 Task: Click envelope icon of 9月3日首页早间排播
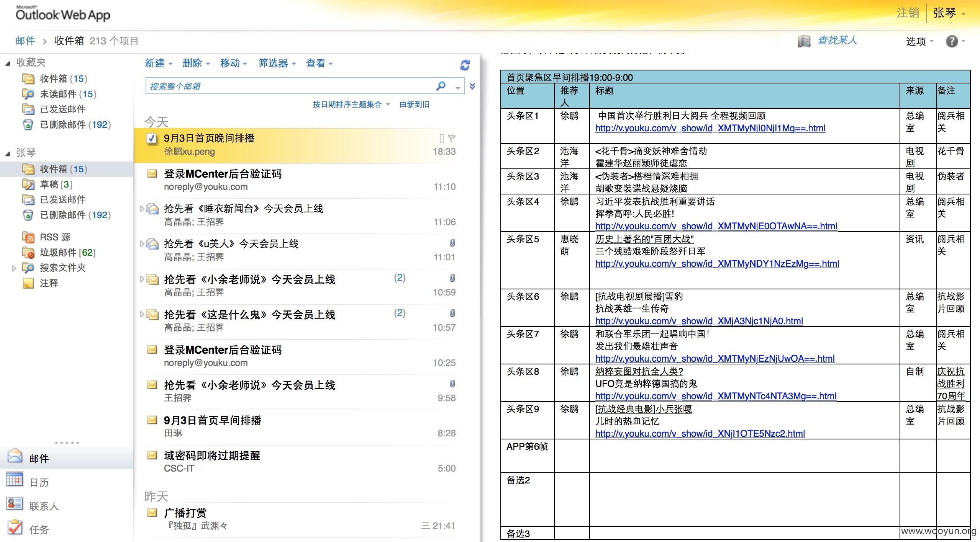pos(152,420)
